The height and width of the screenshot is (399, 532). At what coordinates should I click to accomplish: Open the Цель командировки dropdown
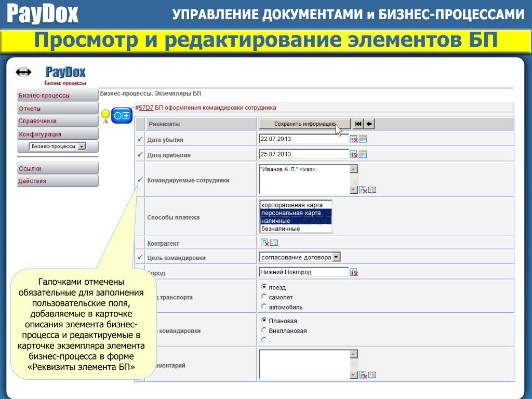(x=336, y=257)
